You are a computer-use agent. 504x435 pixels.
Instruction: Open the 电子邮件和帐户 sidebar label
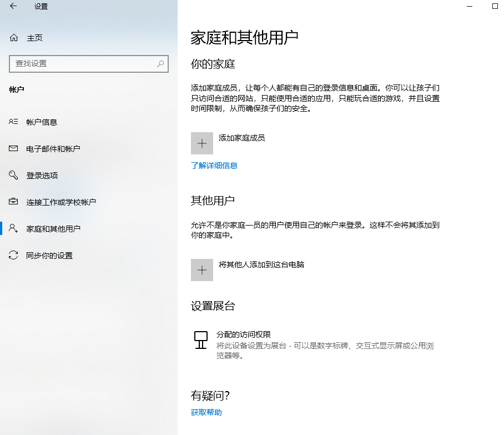[53, 149]
